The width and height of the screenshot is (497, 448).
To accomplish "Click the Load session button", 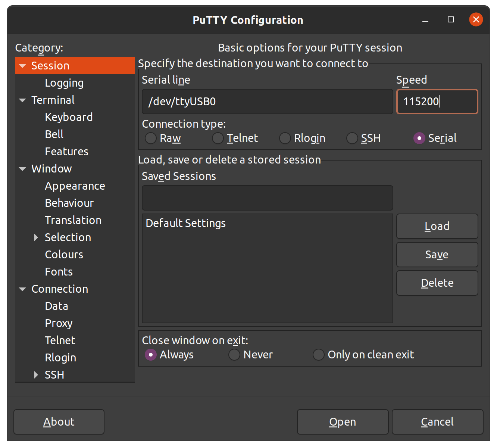I will click(x=437, y=226).
